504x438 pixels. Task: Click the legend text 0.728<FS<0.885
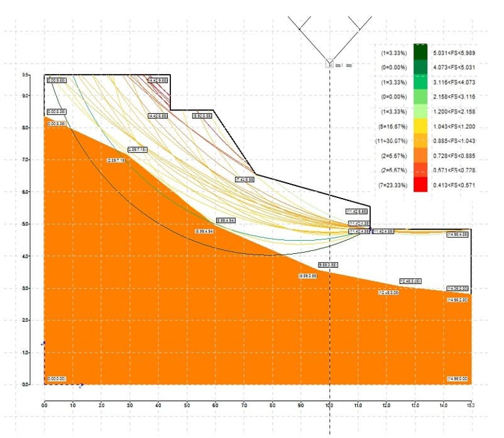point(454,156)
